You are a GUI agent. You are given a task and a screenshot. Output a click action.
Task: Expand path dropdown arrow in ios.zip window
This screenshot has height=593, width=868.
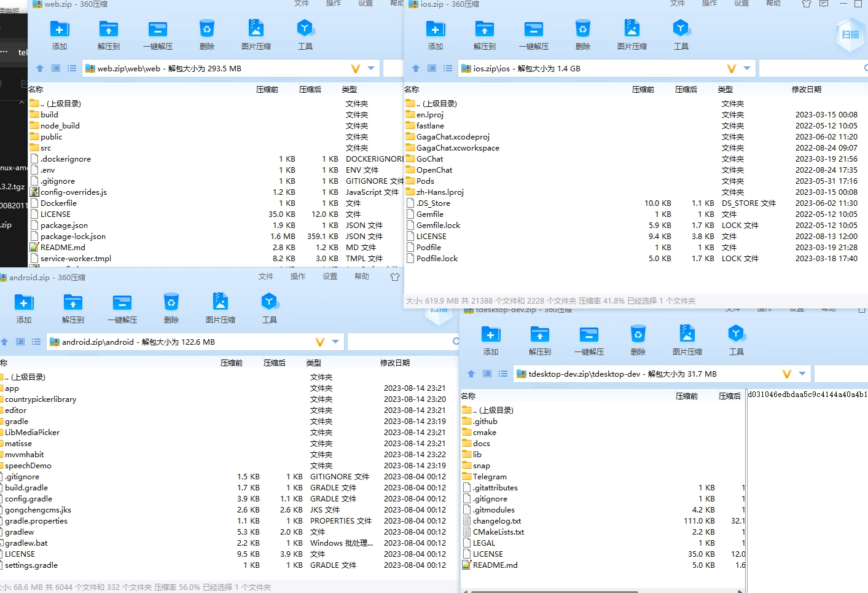(747, 68)
